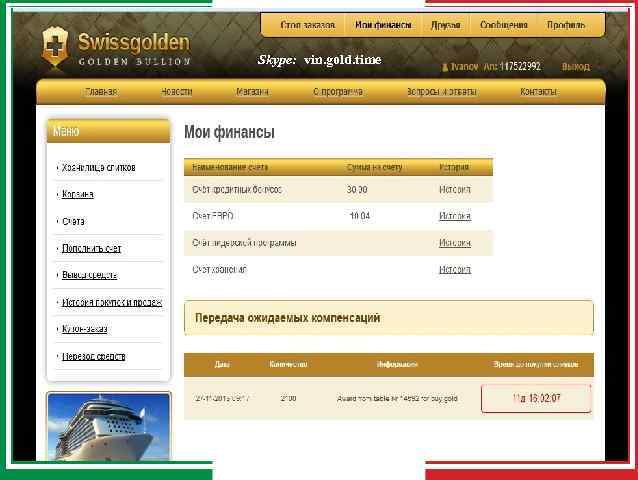Image resolution: width=638 pixels, height=480 pixels.
Task: Open История for Счет хранения
Action: [455, 270]
